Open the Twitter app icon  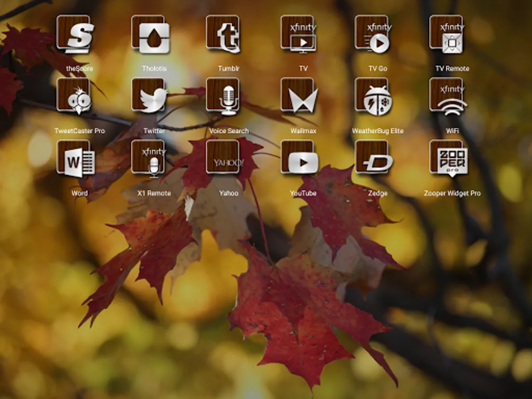click(x=150, y=97)
